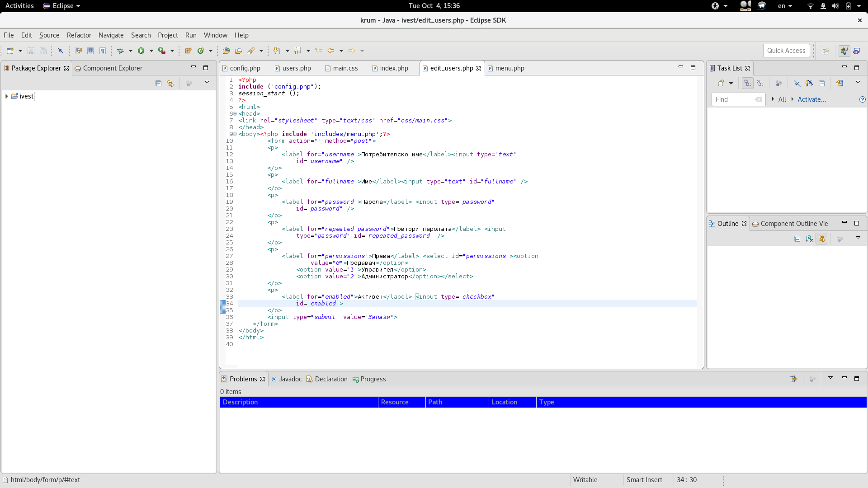Viewport: 868px width, 488px height.
Task: Click the All filter link in Task List
Action: (782, 99)
